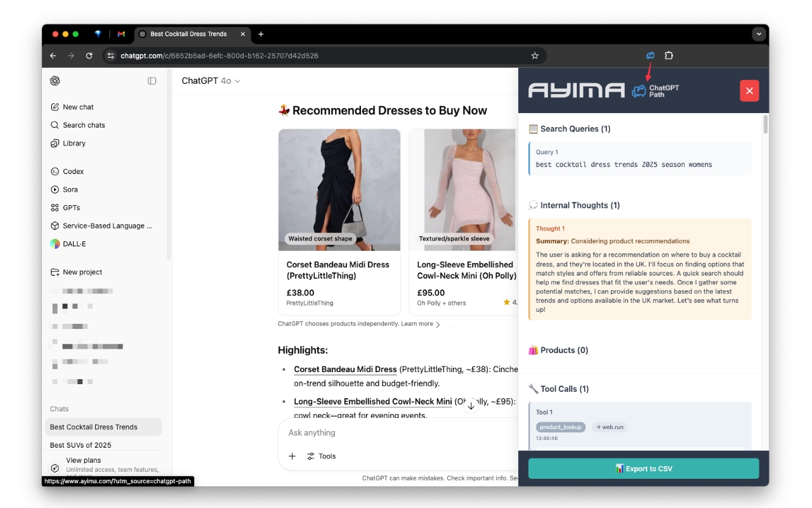The height and width of the screenshot is (508, 812).
Task: Open the Best SUVs of 2025 chat
Action: click(81, 445)
